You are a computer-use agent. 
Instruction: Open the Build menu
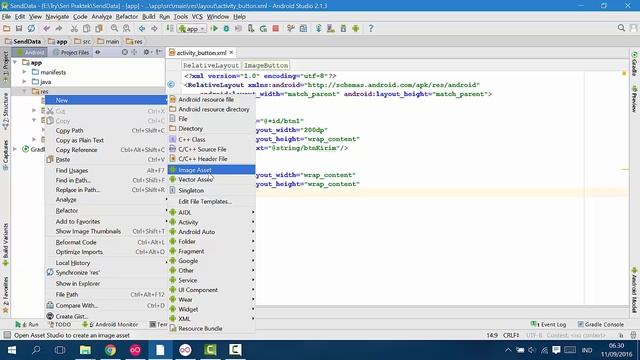[149, 17]
